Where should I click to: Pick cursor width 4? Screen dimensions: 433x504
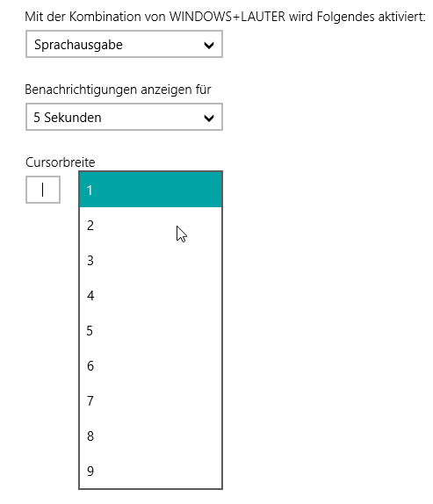[x=151, y=295]
